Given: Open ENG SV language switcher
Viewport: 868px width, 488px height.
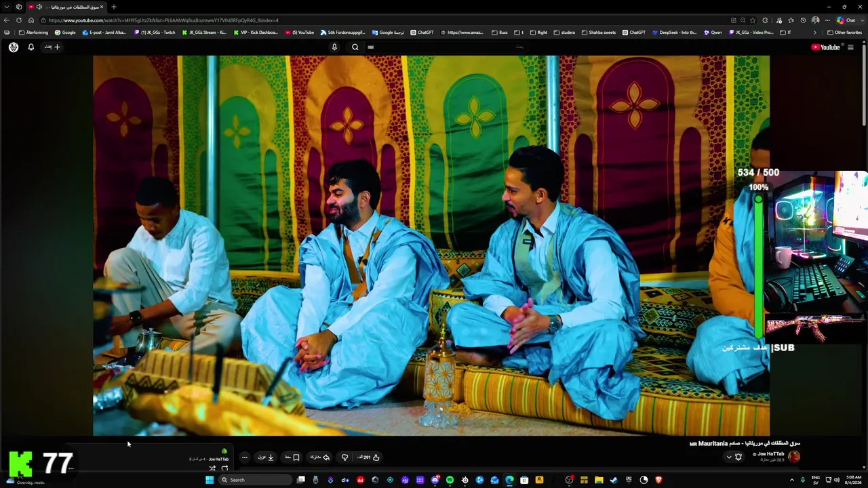Looking at the screenshot, I should [x=815, y=480].
